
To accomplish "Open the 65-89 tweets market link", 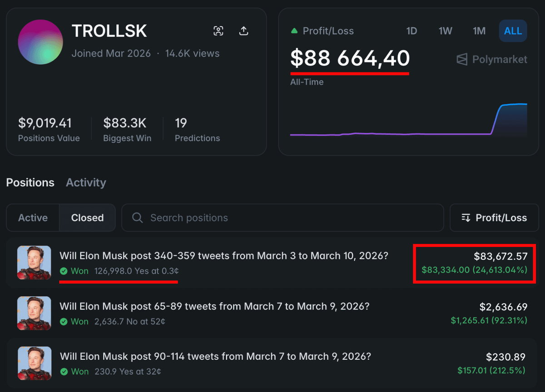I will (214, 306).
